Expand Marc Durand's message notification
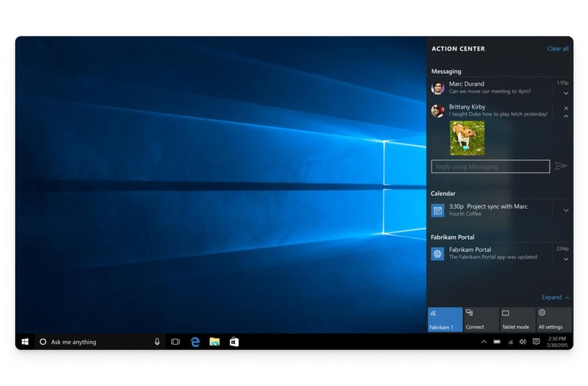 [566, 93]
